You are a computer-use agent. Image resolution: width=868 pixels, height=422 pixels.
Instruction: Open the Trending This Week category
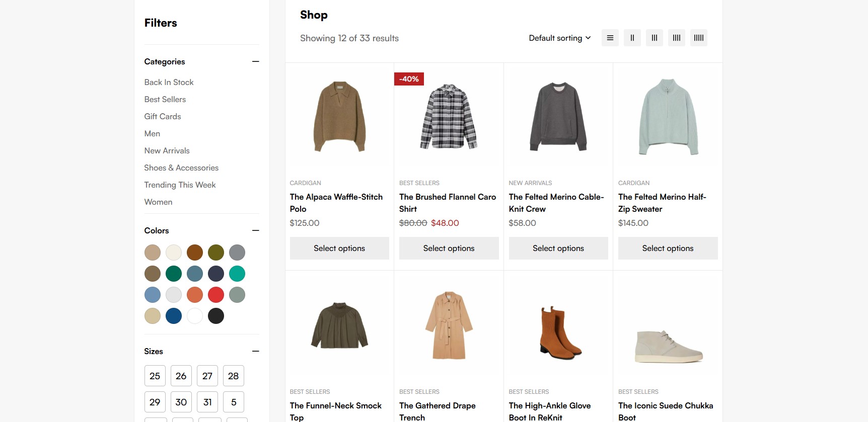[x=180, y=185]
